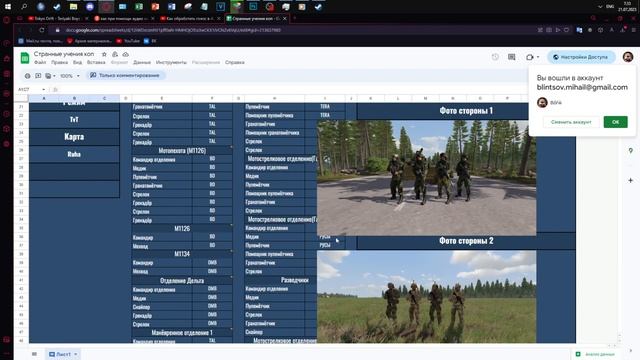Open Excel from the taskbar

(139, 7)
